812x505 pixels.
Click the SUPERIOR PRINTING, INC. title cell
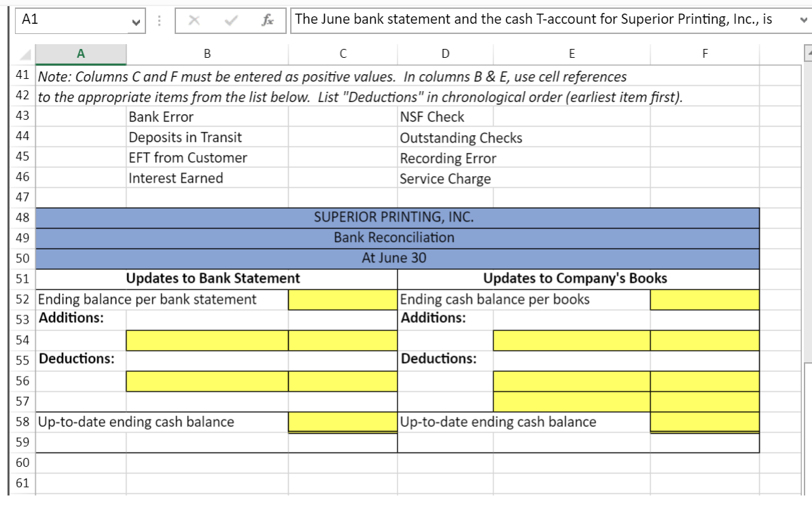tap(399, 217)
